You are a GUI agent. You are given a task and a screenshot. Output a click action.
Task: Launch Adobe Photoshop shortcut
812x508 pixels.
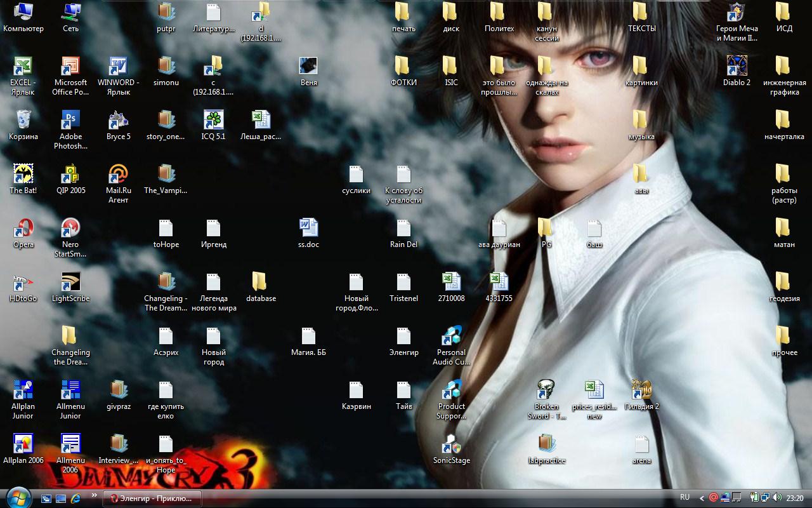70,130
